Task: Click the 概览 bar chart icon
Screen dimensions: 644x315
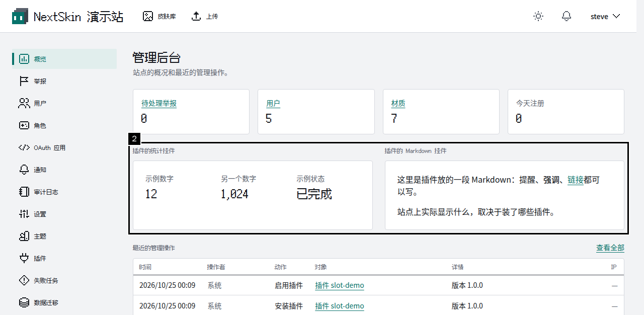Action: click(24, 59)
